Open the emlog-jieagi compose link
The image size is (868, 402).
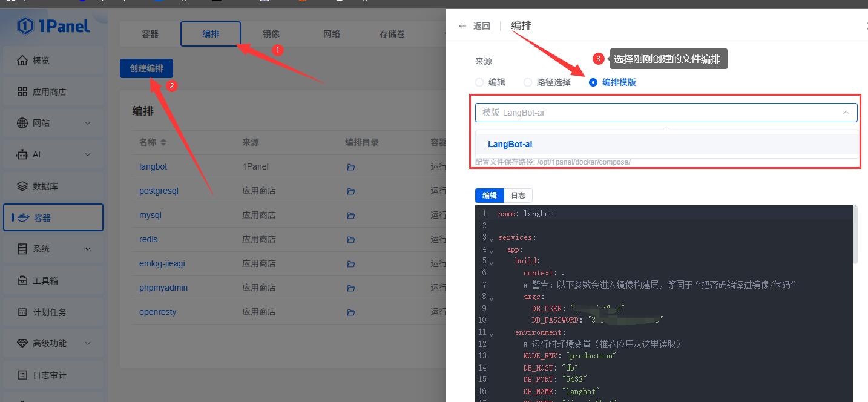162,263
